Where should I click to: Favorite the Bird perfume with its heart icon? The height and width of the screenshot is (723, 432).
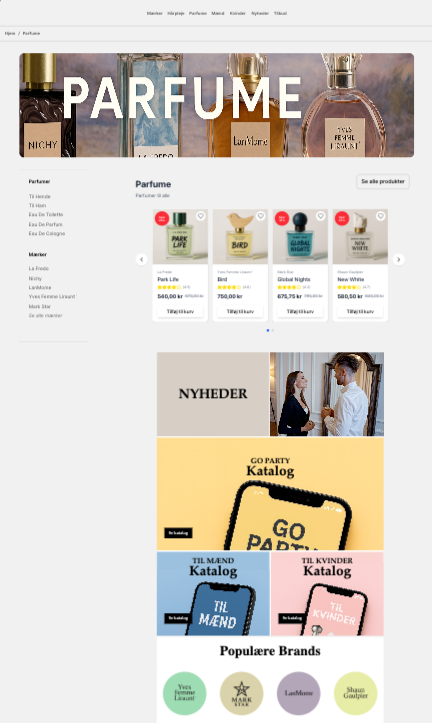pyautogui.click(x=260, y=216)
